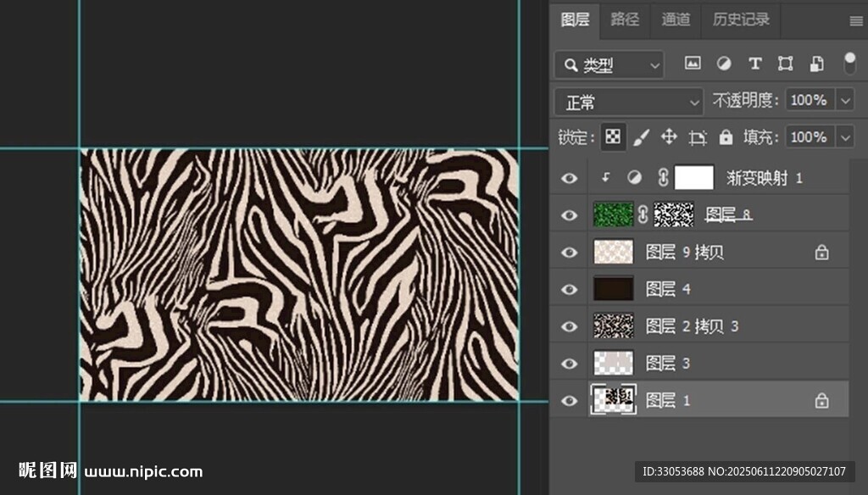The height and width of the screenshot is (495, 868).
Task: Click the 渐变映射 1 adjustment icon
Action: click(634, 177)
